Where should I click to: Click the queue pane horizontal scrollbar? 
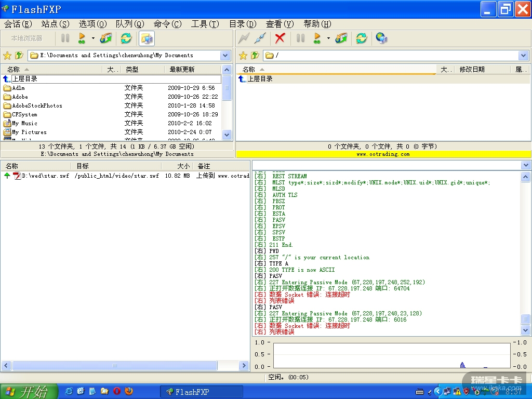tap(114, 366)
